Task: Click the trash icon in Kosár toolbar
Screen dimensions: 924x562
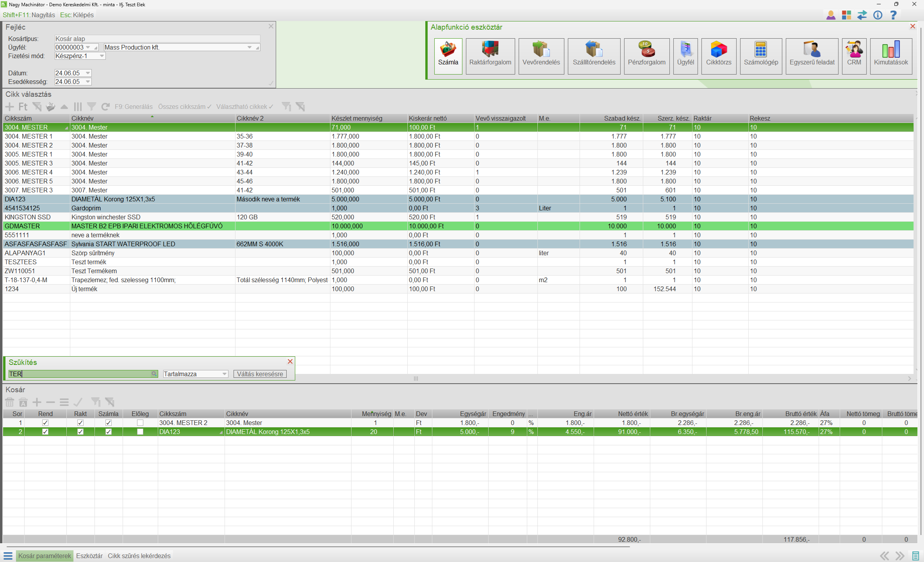Action: [x=10, y=402]
